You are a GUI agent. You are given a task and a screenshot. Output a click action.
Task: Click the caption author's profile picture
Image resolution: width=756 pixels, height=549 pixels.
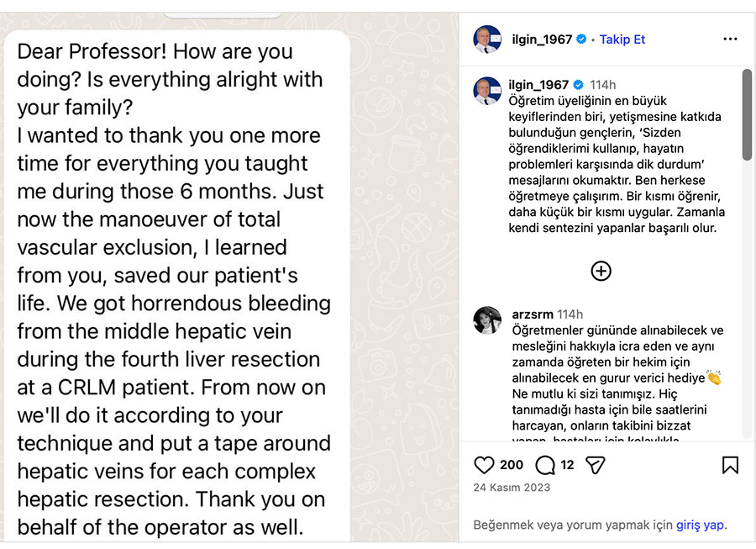(487, 90)
